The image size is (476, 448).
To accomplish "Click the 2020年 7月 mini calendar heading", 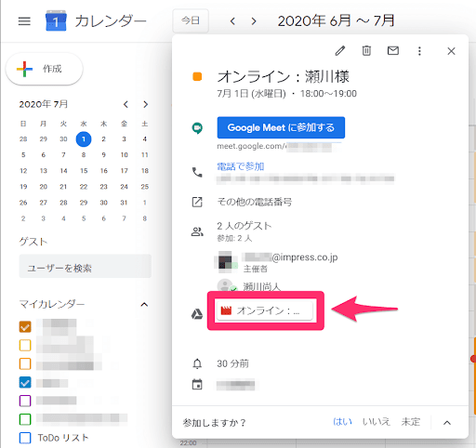I will (44, 104).
